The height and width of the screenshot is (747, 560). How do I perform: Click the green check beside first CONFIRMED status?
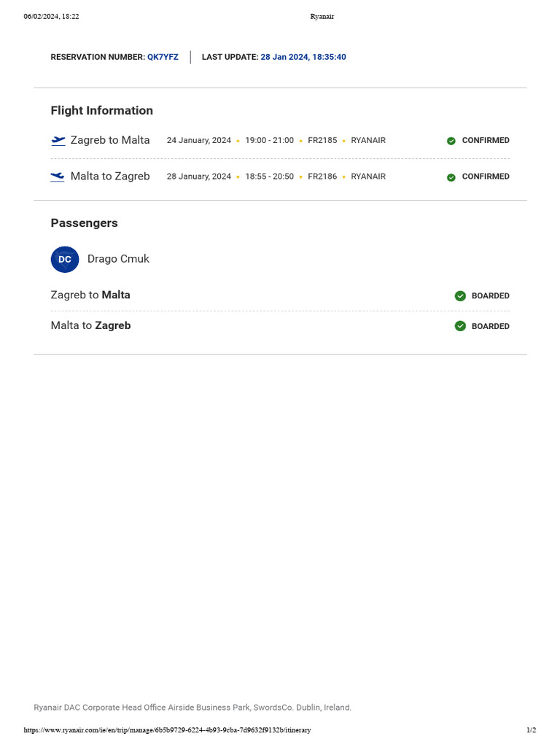[451, 141]
